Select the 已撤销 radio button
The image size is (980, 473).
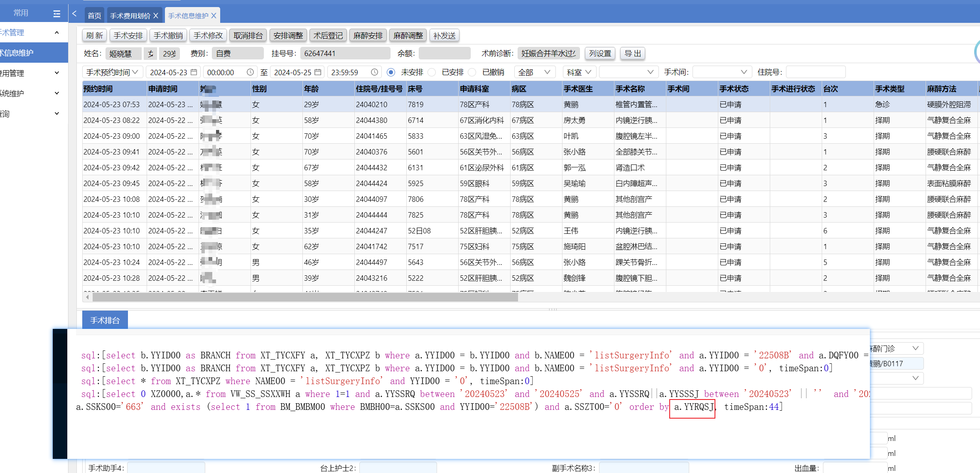[x=472, y=72]
